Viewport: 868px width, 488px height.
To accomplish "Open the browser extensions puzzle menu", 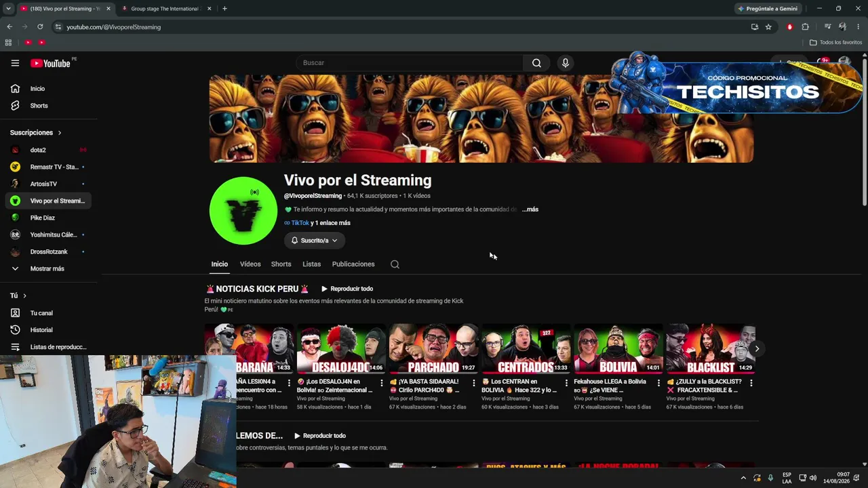I will click(x=805, y=27).
